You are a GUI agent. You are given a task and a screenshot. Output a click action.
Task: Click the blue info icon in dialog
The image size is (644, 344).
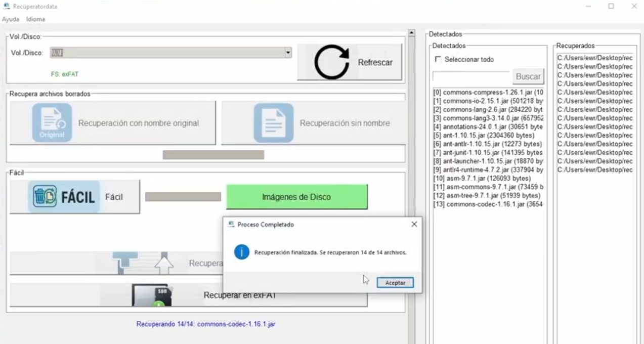241,252
